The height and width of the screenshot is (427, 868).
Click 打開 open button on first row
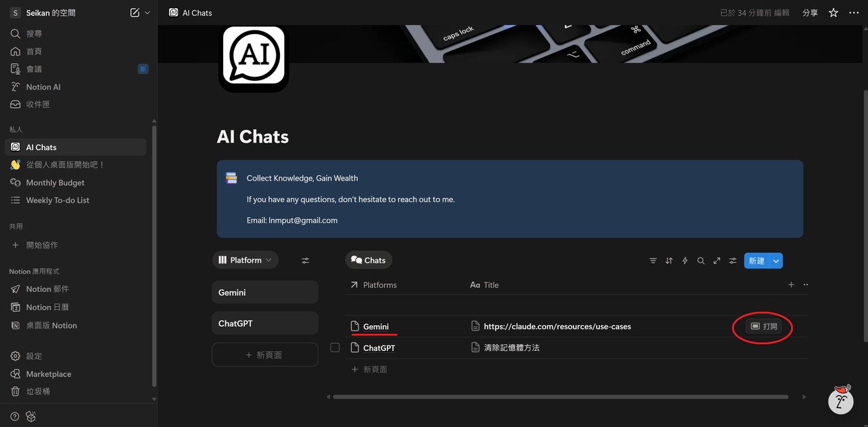pyautogui.click(x=764, y=327)
